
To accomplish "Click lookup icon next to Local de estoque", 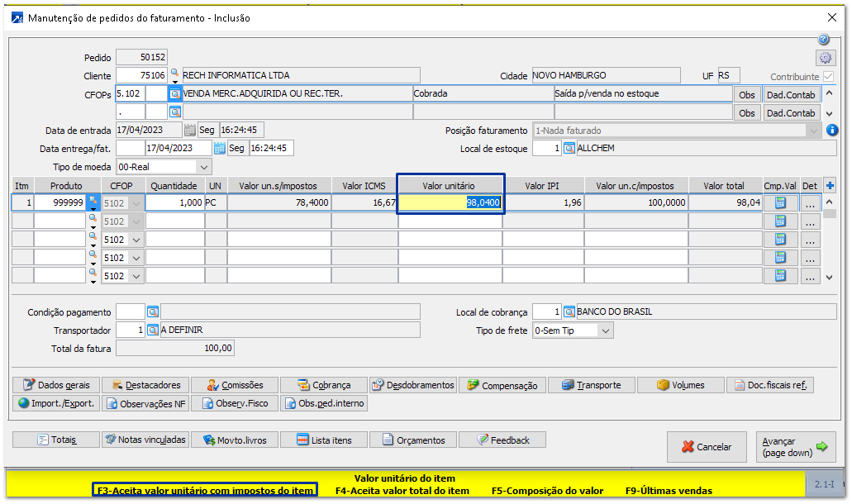I will tap(569, 149).
